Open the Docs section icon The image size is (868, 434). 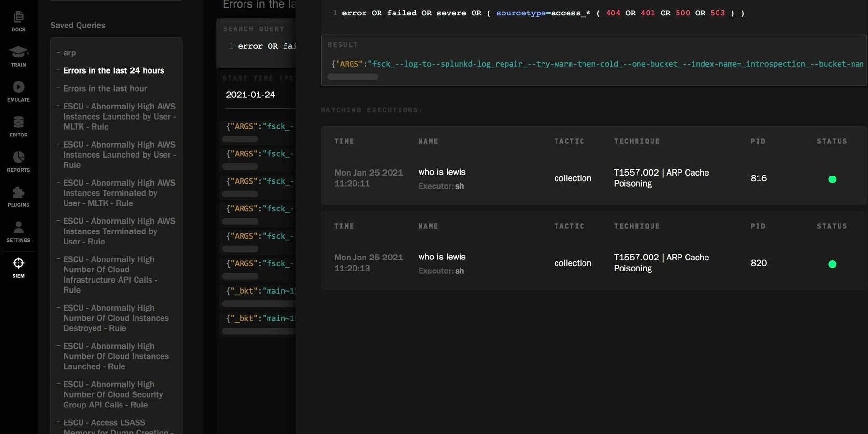[18, 17]
